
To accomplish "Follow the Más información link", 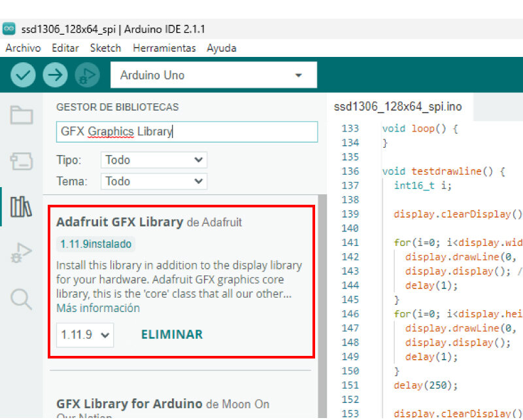I will [98, 308].
